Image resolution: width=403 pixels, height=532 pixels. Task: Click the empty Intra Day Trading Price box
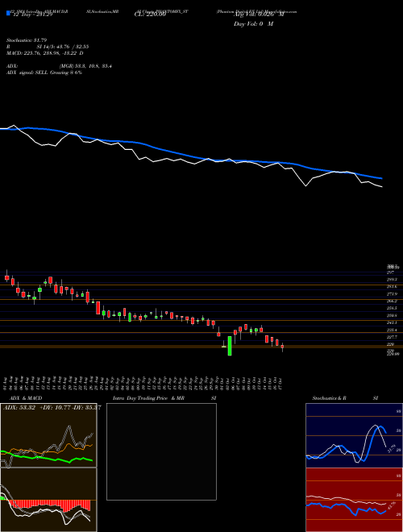coord(161,451)
